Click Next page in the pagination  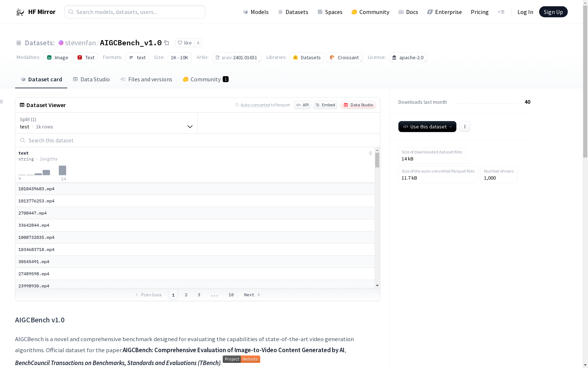252,295
